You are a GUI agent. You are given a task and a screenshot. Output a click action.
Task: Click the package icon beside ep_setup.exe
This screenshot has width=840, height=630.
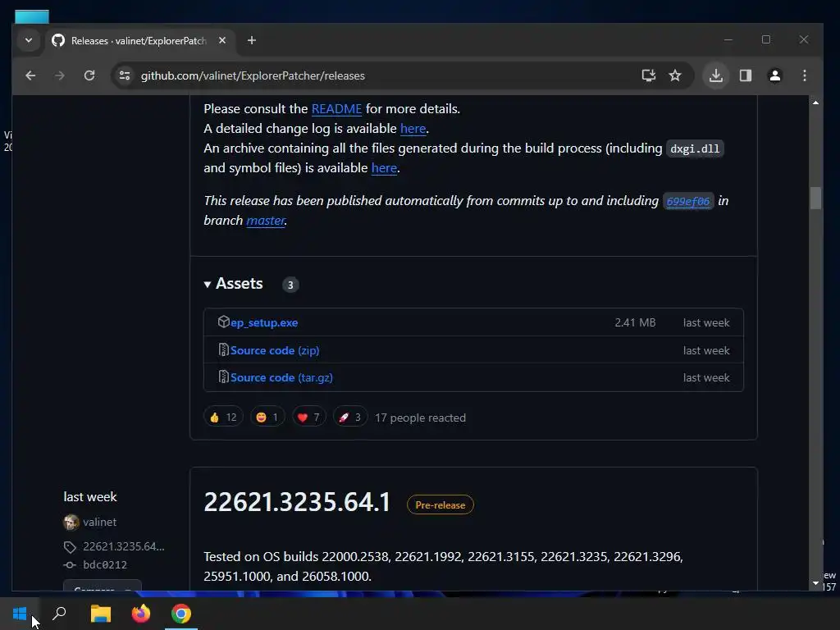[x=223, y=322]
